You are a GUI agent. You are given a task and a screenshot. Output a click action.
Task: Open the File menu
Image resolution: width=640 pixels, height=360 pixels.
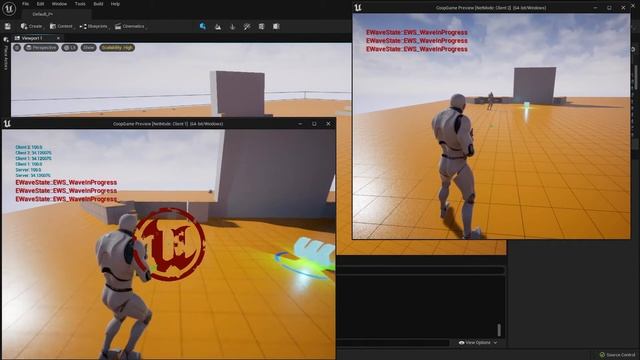25,4
